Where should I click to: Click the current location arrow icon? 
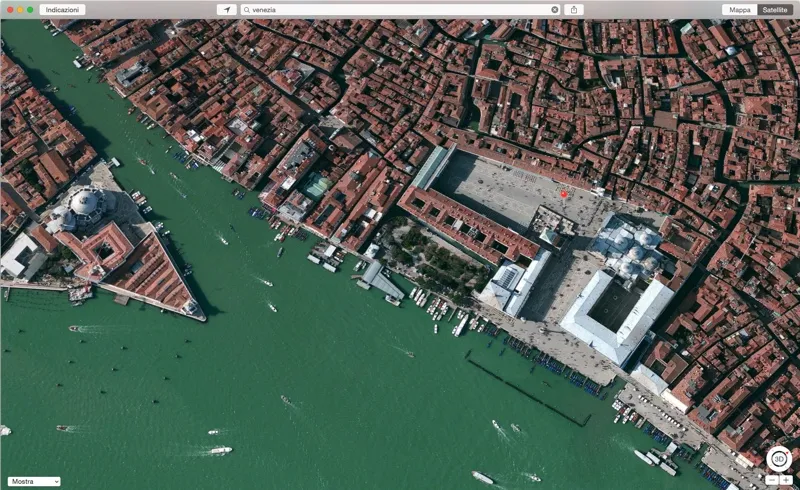227,10
